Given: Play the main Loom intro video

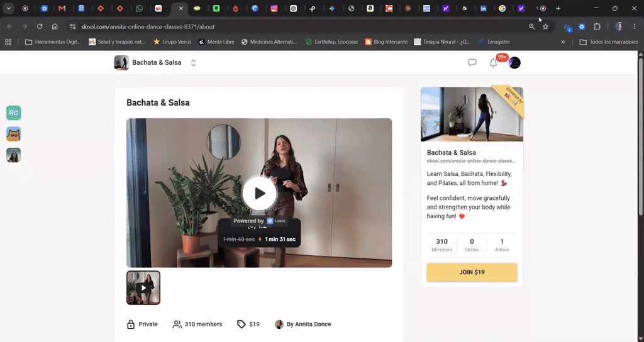Looking at the screenshot, I should tap(259, 193).
